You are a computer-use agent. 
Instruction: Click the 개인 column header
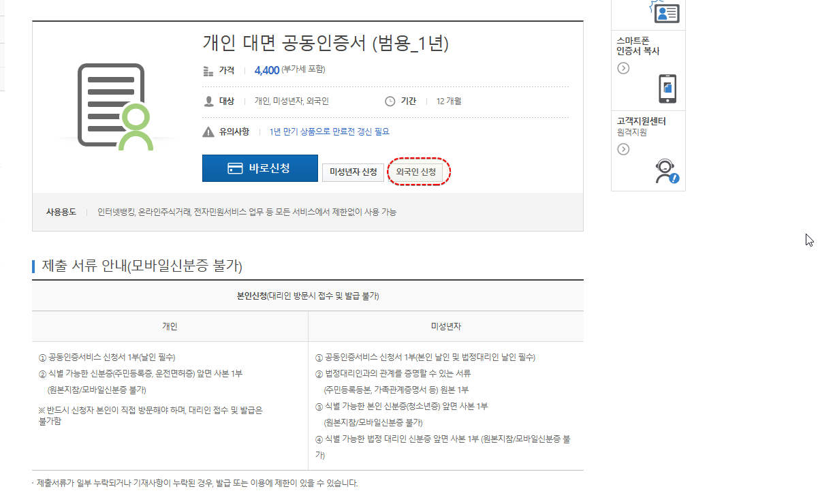(x=170, y=326)
